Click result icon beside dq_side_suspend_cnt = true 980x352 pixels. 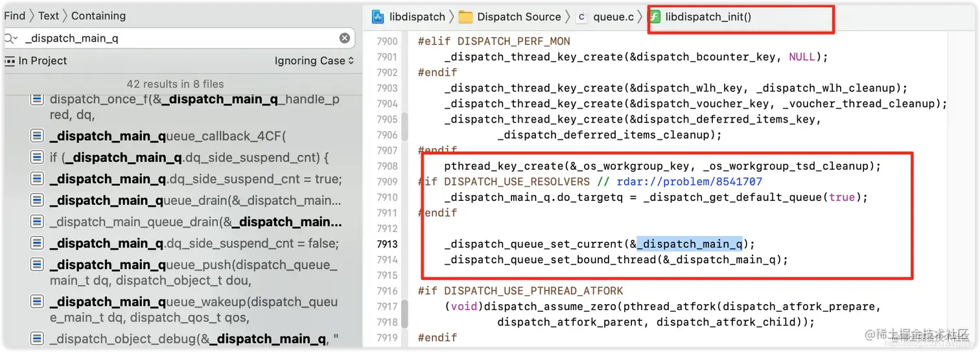(37, 179)
